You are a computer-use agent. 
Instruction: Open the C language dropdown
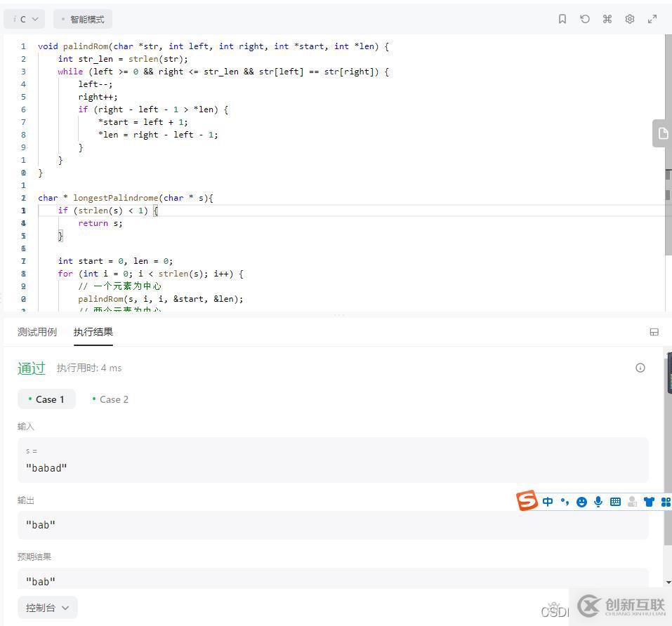tap(25, 19)
